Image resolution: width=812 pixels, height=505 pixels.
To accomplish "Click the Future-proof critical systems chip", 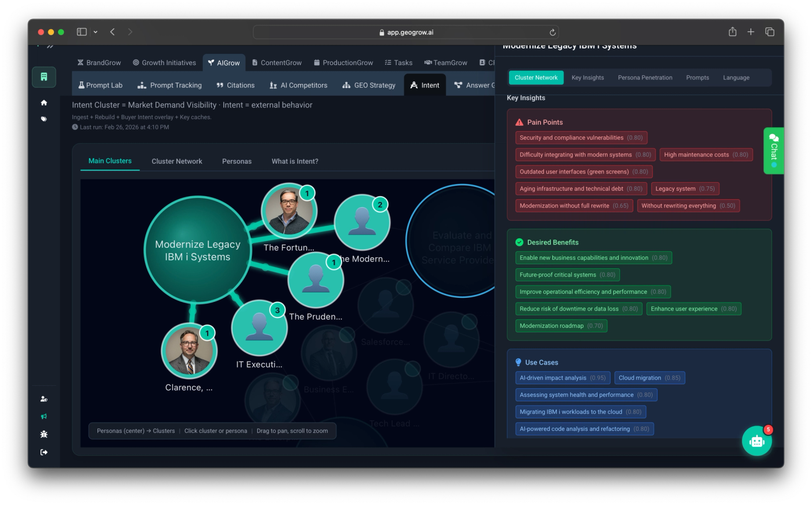I will [x=567, y=275].
